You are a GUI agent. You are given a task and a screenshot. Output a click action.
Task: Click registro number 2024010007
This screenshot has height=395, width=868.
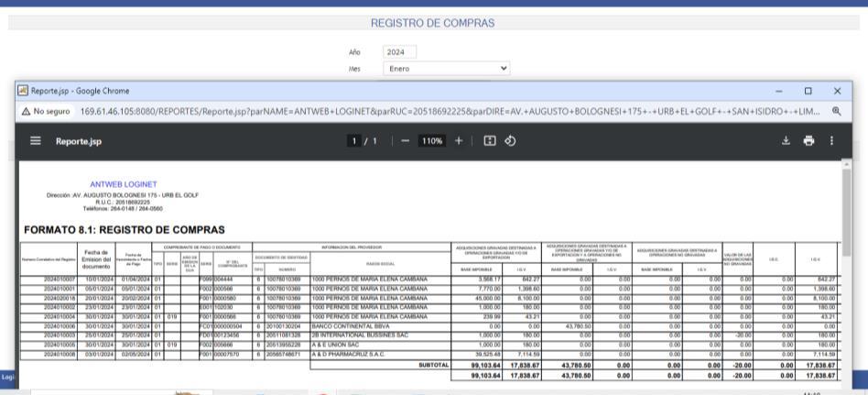pos(59,280)
